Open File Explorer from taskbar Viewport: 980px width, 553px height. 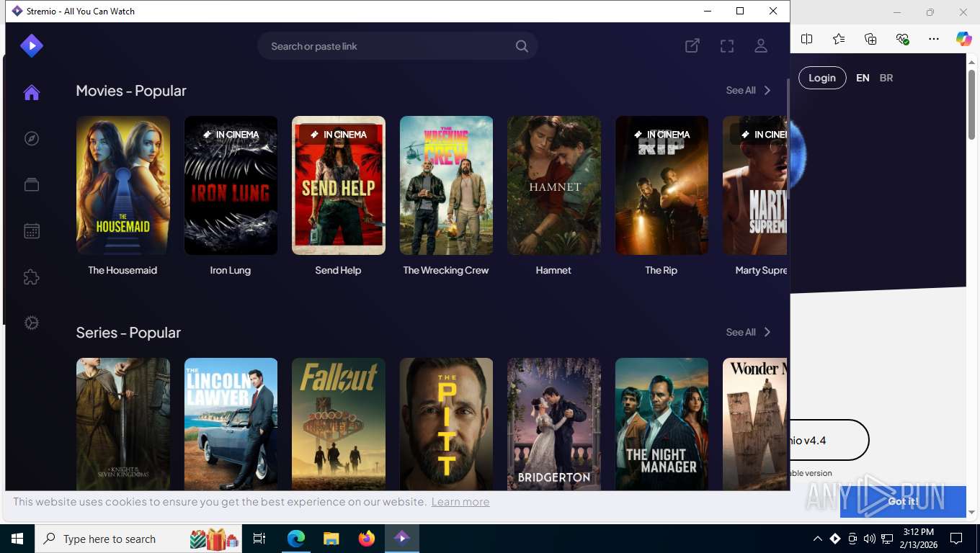pyautogui.click(x=331, y=539)
